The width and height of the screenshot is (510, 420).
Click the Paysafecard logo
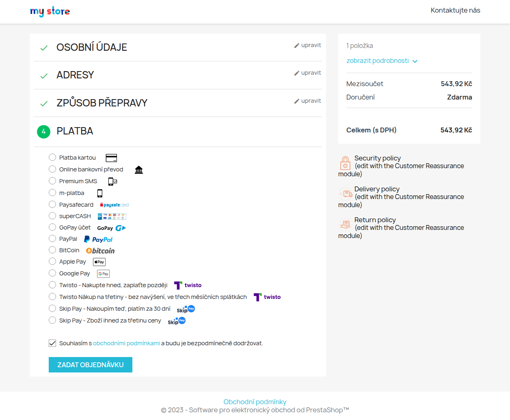point(115,205)
